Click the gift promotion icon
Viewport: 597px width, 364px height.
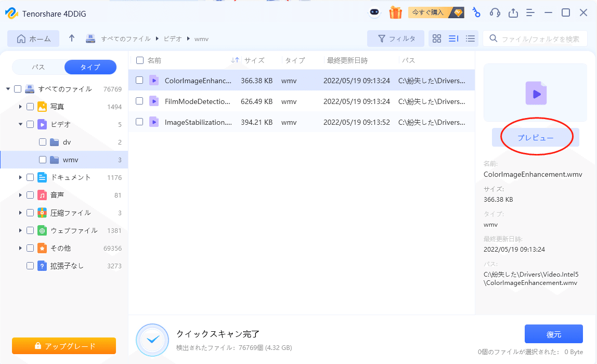(x=396, y=12)
